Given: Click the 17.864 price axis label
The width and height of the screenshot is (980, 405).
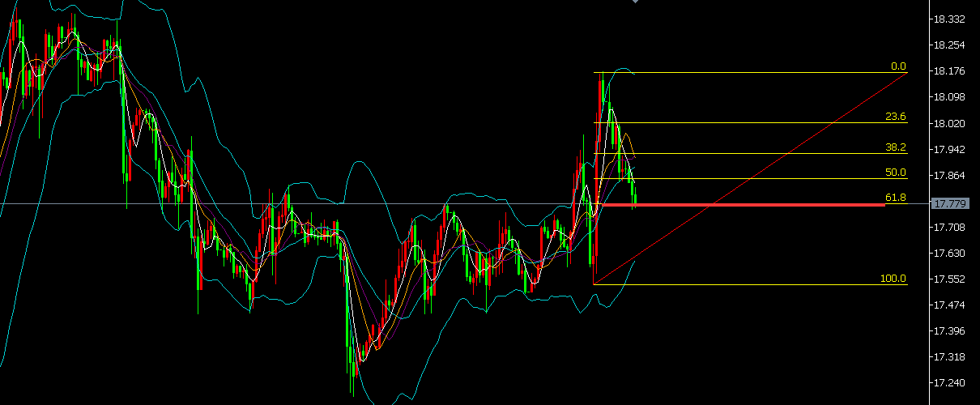Looking at the screenshot, I should click(x=949, y=175).
